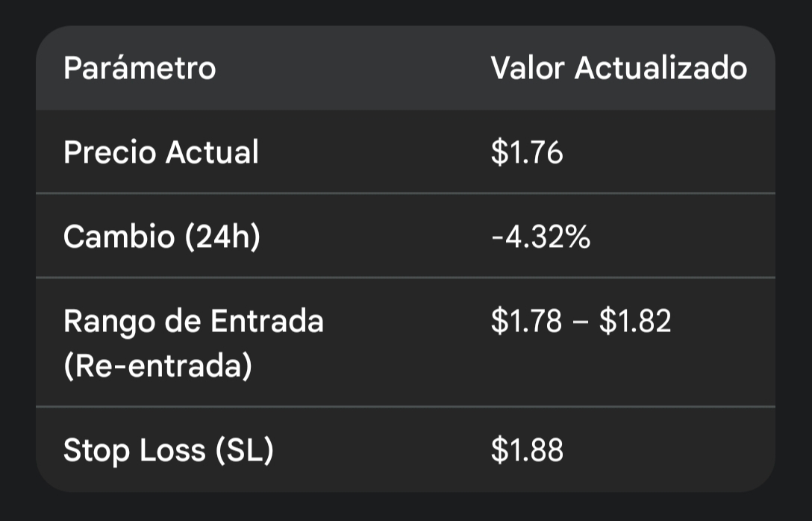Select the $1.78 lower entry value
This screenshot has width=812, height=521.
[x=526, y=320]
